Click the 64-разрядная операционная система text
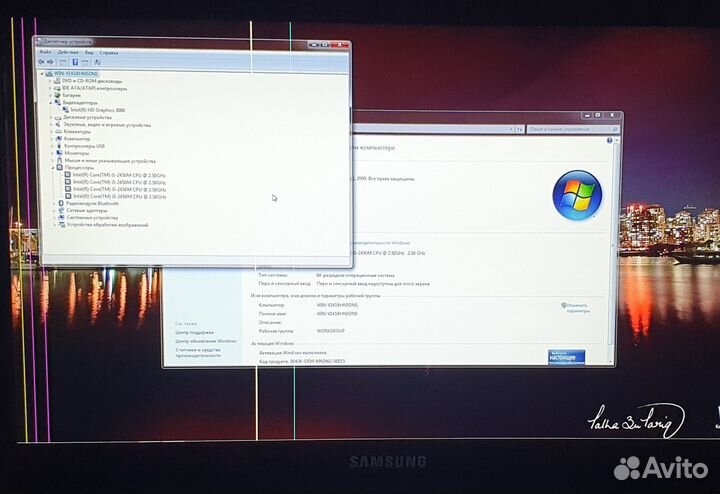The width and height of the screenshot is (720, 494). 355,275
